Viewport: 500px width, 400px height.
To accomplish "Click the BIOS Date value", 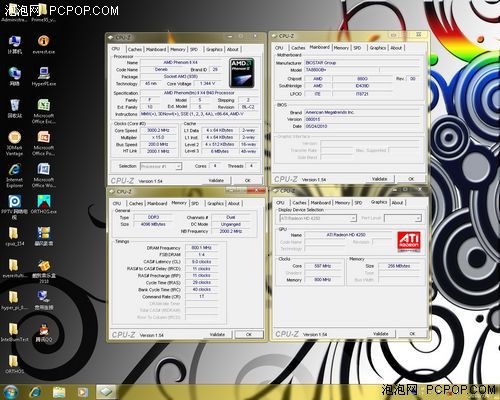I will [316, 126].
